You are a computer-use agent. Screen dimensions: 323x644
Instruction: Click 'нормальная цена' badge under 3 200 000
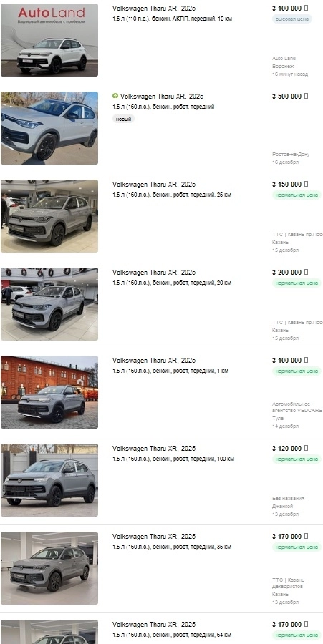tap(297, 283)
